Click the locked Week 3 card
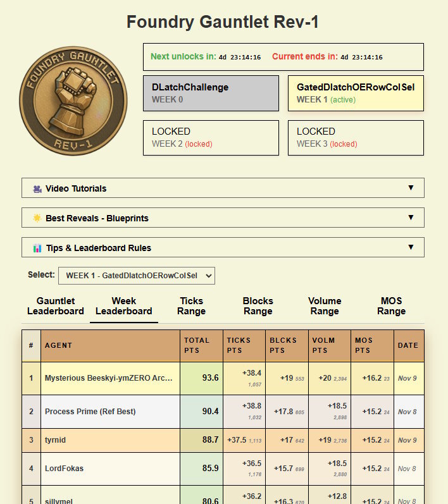Image resolution: width=448 pixels, height=504 pixels. (x=356, y=138)
